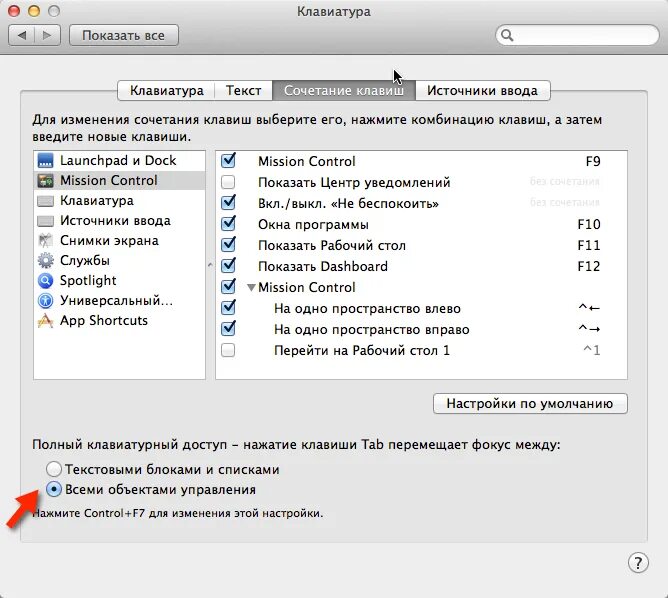The image size is (668, 598).
Task: Switch to the Клавиатура tab
Action: tap(166, 90)
